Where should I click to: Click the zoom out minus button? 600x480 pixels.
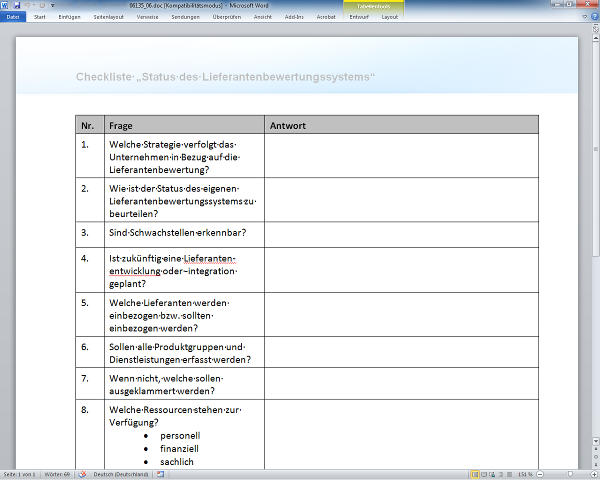pos(540,474)
